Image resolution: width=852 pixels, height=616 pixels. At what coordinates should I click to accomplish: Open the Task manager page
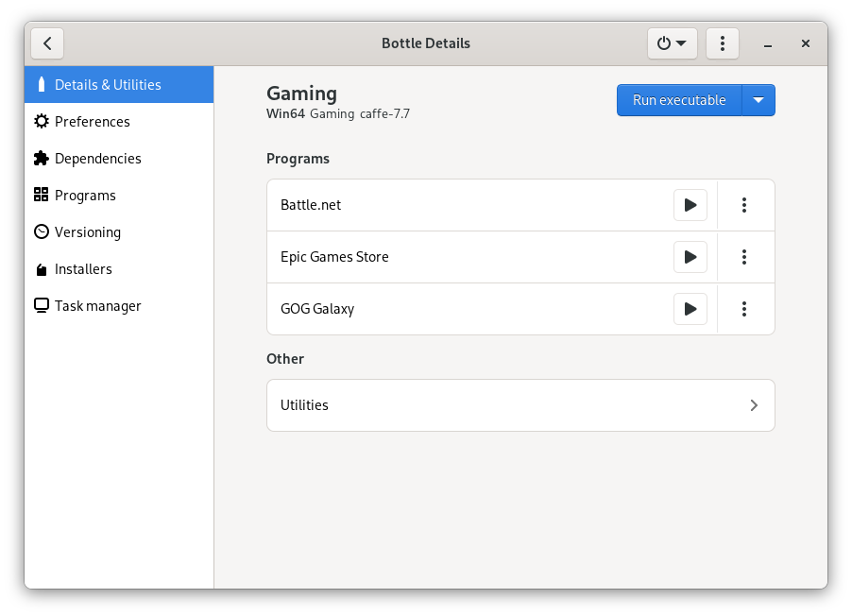[x=119, y=306]
